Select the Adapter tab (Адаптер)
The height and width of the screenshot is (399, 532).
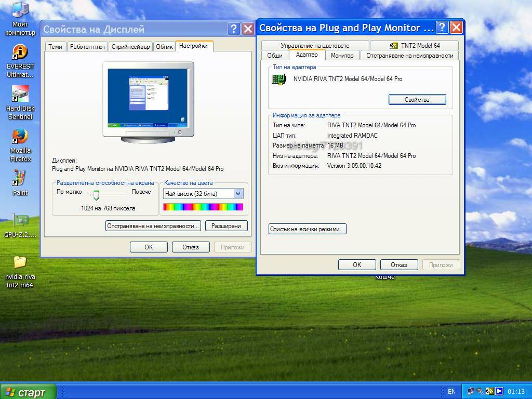[x=307, y=55]
